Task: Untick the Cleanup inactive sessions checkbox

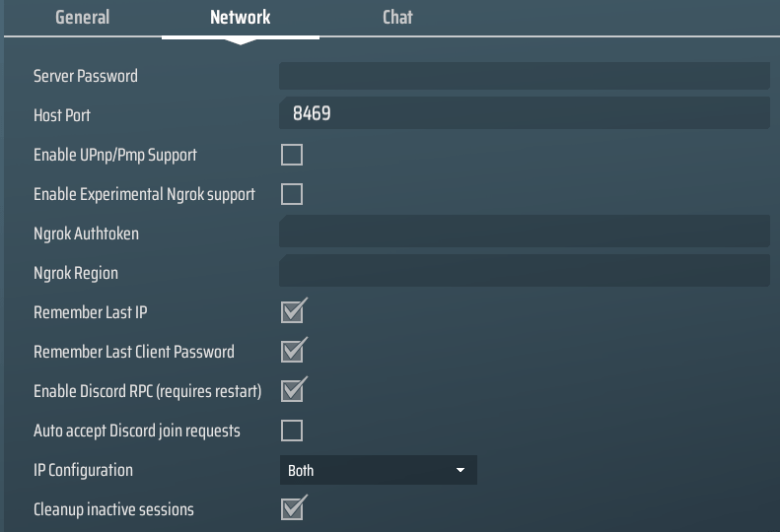Action: [292, 509]
